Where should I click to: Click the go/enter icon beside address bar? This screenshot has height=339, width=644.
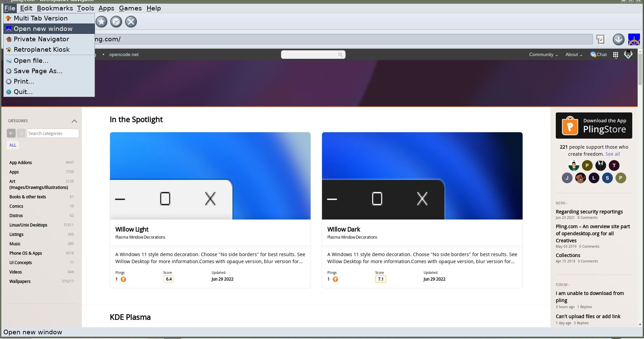coord(600,39)
